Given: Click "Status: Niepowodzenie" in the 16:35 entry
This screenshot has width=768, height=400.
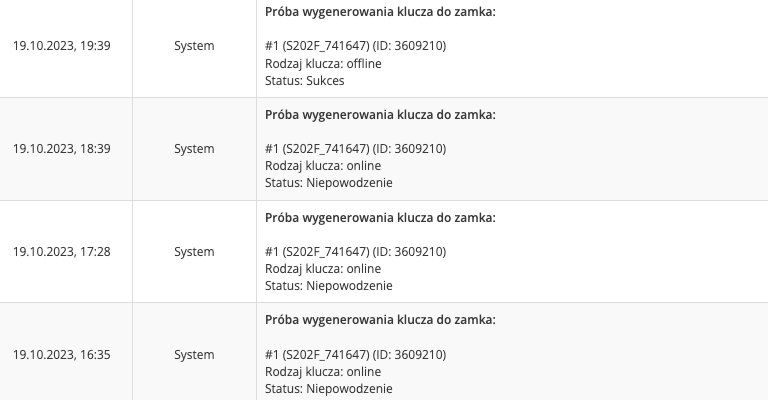Looking at the screenshot, I should 329,389.
